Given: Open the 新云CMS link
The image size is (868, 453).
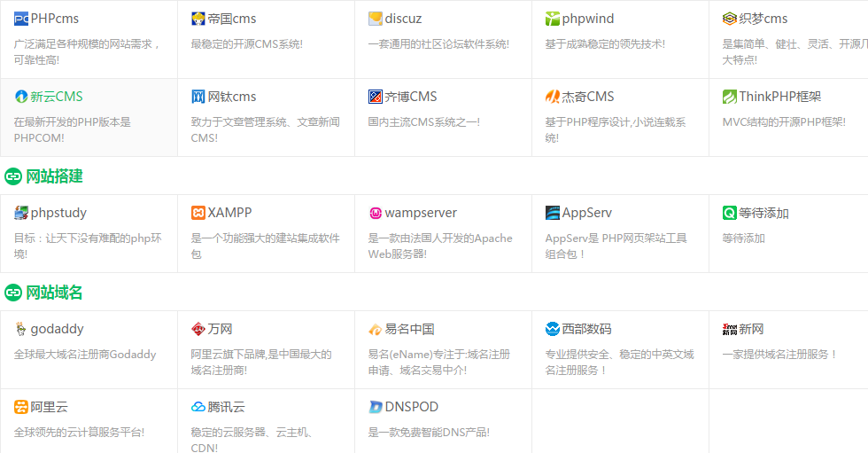Looking at the screenshot, I should 57,97.
